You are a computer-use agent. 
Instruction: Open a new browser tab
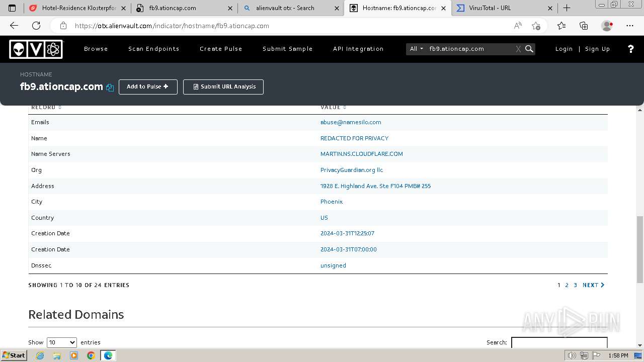point(567,8)
